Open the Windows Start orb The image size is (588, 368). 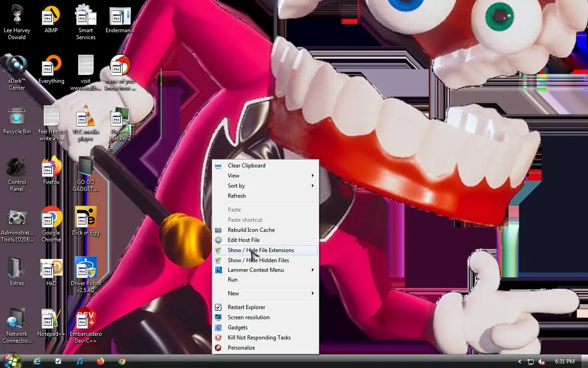pyautogui.click(x=12, y=361)
